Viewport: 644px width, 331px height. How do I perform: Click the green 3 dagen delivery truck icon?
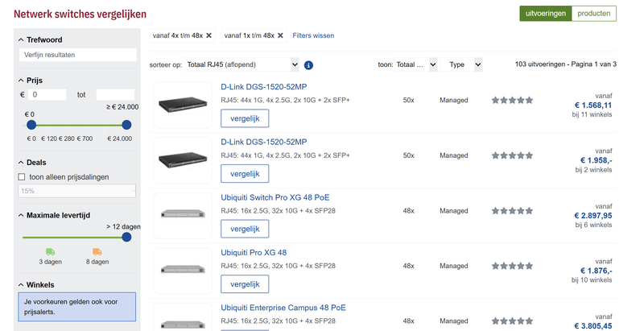click(x=51, y=251)
